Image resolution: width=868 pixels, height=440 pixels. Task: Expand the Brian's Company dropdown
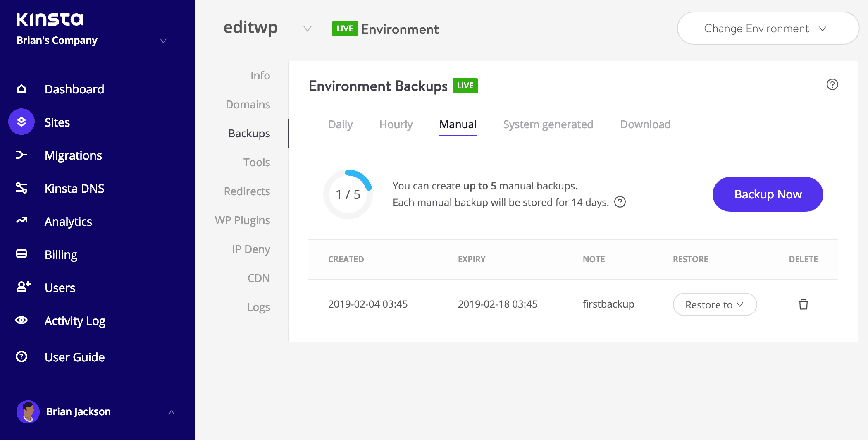point(163,41)
